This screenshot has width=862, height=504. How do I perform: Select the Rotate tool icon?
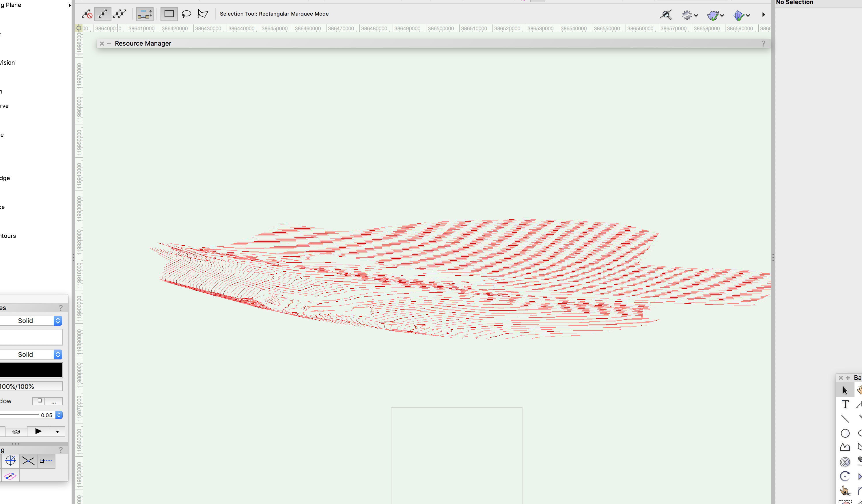[x=845, y=476]
